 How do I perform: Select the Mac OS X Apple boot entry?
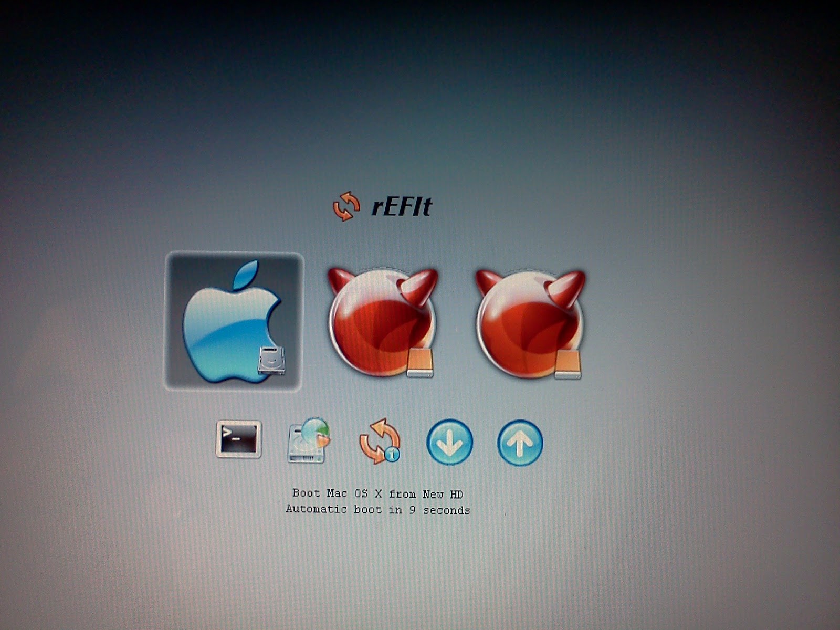[x=234, y=322]
